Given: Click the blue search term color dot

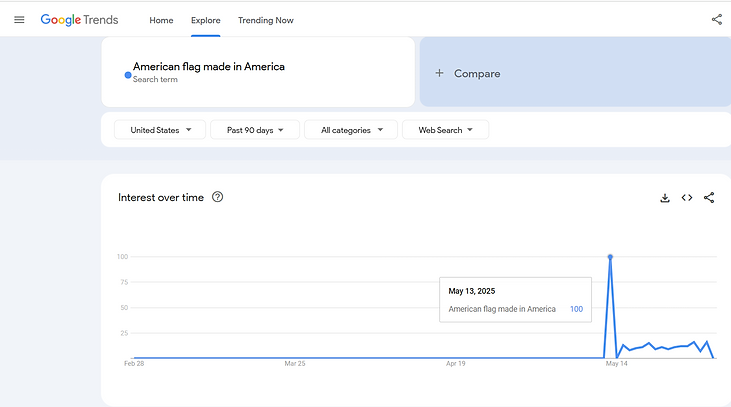Looking at the screenshot, I should (x=128, y=75).
